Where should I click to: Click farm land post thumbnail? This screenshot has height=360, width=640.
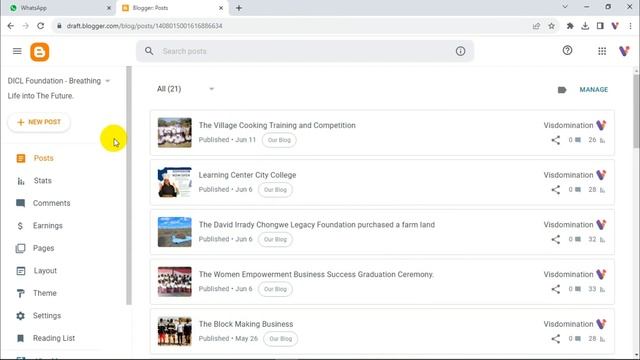click(x=175, y=232)
